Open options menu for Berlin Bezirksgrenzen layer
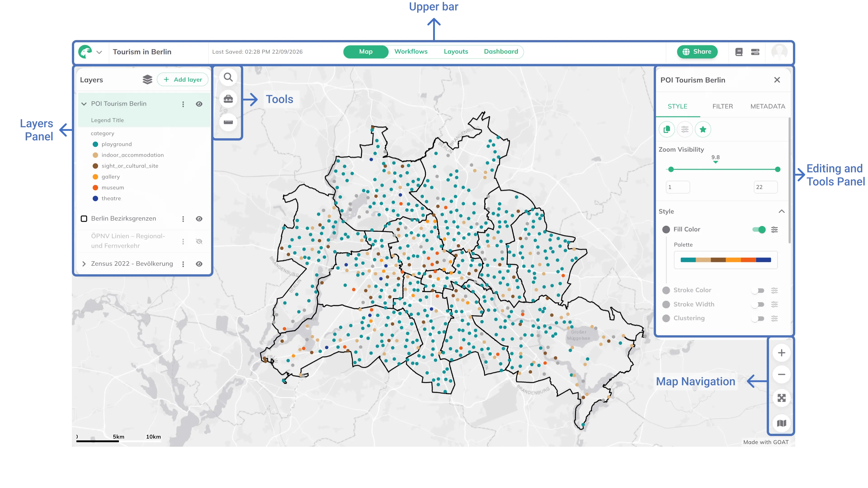The width and height of the screenshot is (868, 488). [183, 219]
